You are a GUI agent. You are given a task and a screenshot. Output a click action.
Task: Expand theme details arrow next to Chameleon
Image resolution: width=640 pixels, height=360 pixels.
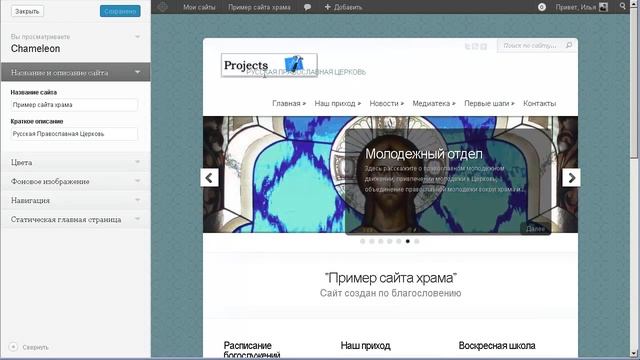pos(138,37)
